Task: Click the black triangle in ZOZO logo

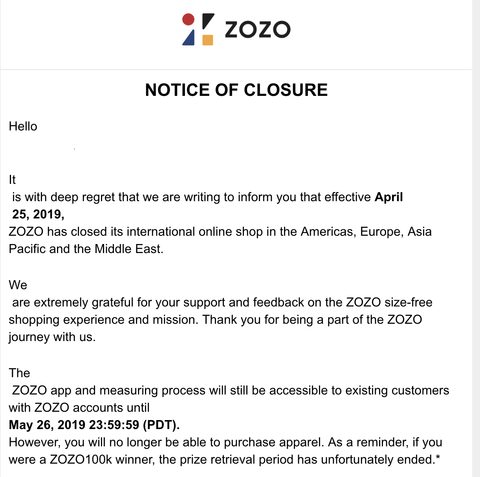Action: click(x=207, y=20)
